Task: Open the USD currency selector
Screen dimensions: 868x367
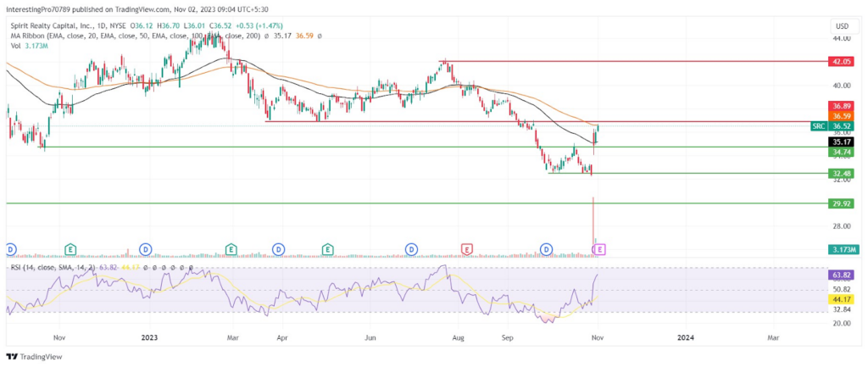Action: 842,26
